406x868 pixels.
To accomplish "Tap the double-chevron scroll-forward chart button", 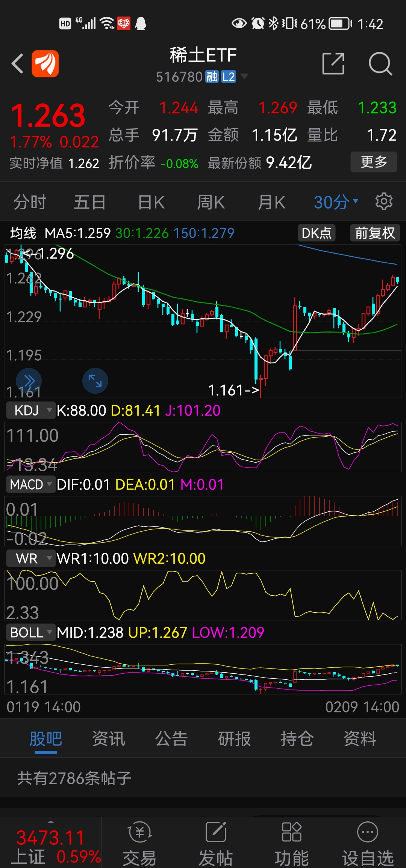I will (x=29, y=381).
